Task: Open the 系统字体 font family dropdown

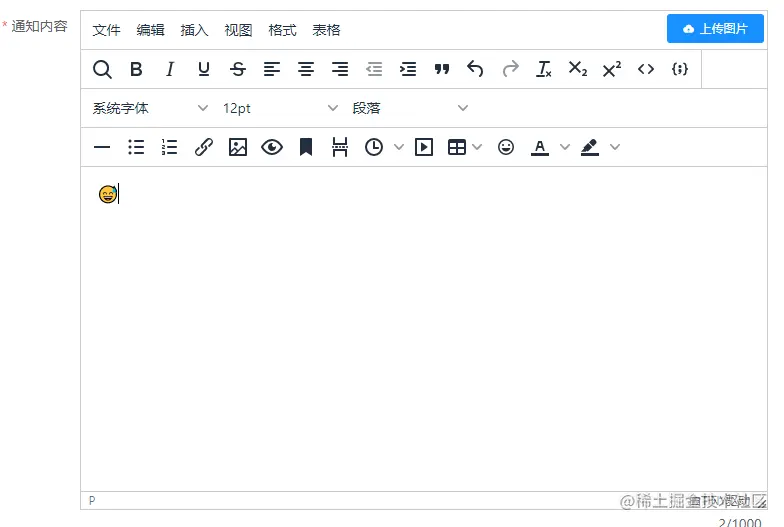Action: click(x=150, y=108)
